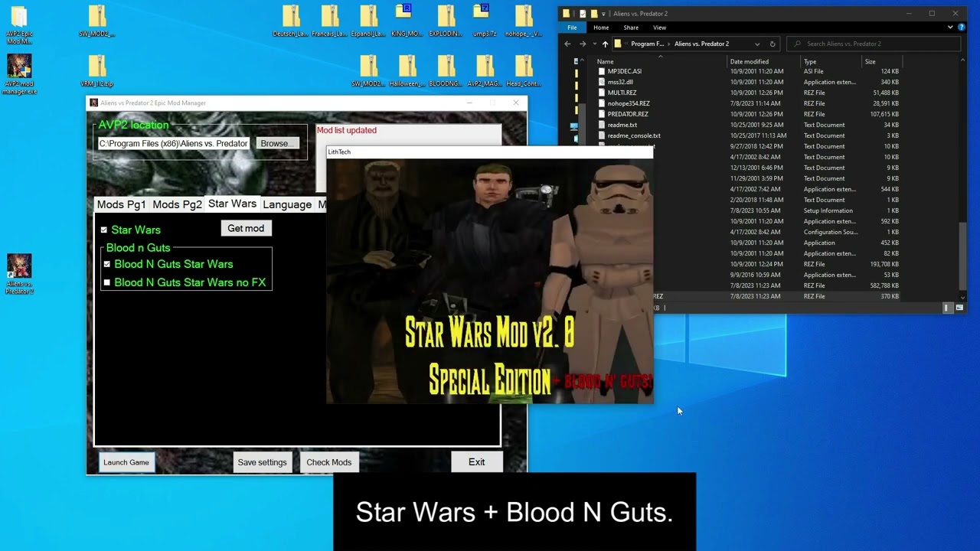
Task: Click the Check Mods button
Action: (329, 462)
